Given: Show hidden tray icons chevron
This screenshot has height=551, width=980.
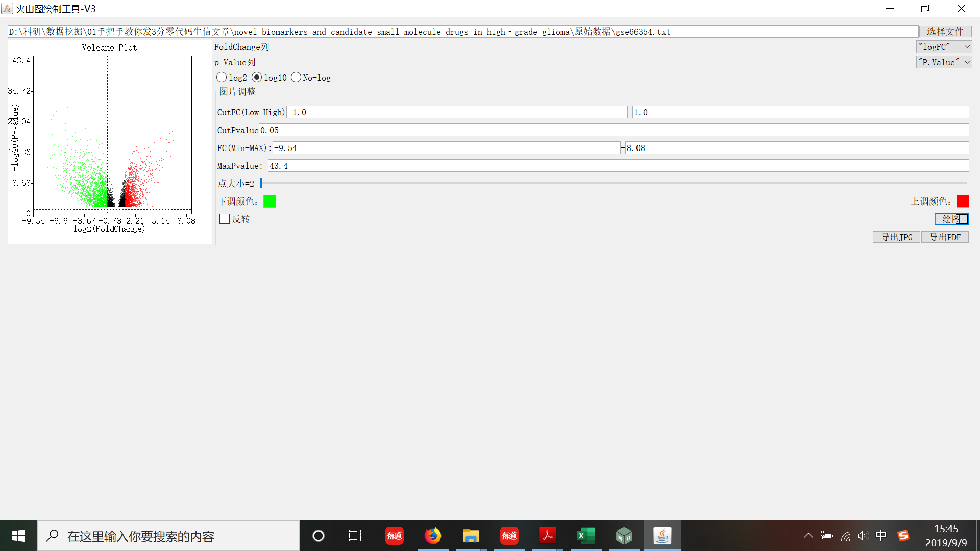Looking at the screenshot, I should point(808,536).
